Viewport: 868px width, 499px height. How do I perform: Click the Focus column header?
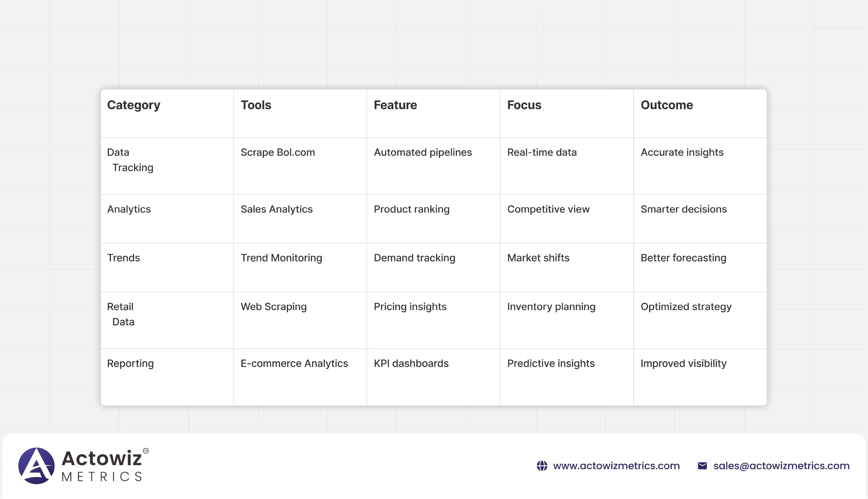(x=524, y=105)
